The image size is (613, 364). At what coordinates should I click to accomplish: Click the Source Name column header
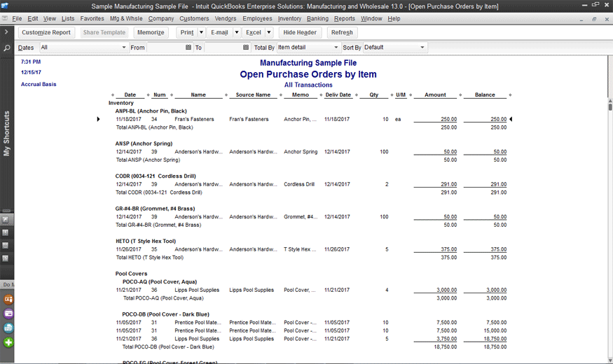(x=253, y=95)
